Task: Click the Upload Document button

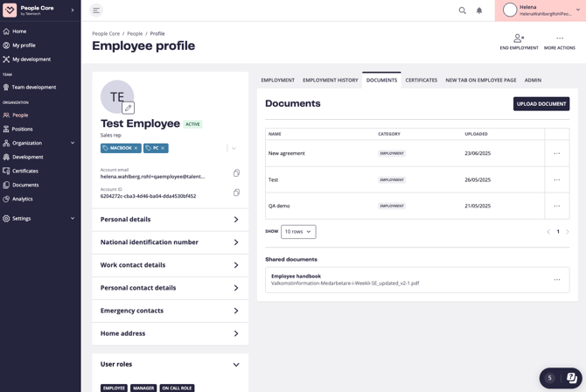Action: [x=541, y=103]
